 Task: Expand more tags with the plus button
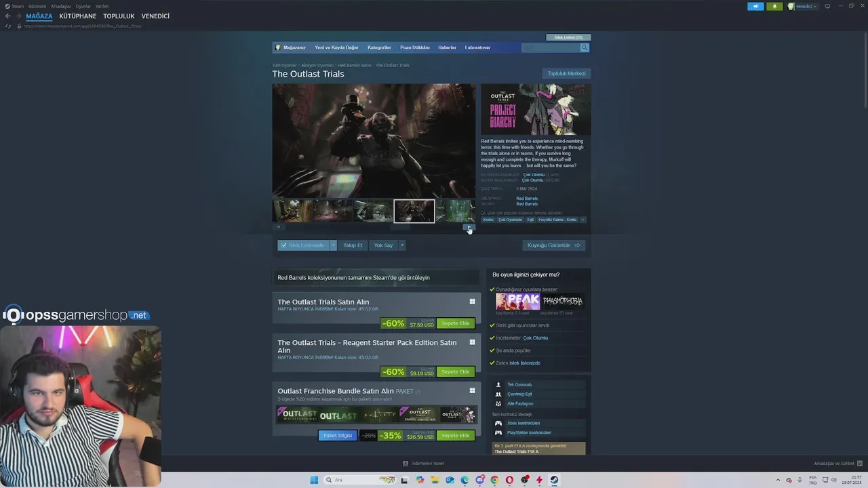point(583,220)
